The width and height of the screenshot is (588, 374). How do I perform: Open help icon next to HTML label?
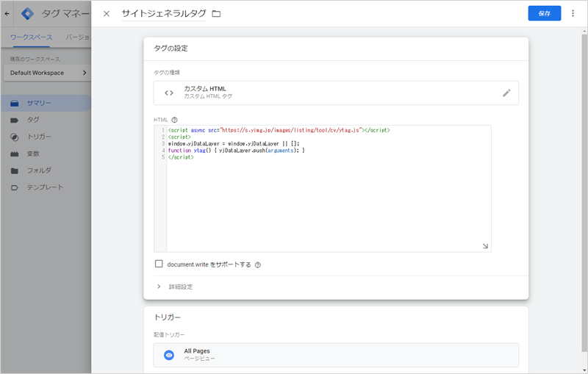(x=174, y=120)
